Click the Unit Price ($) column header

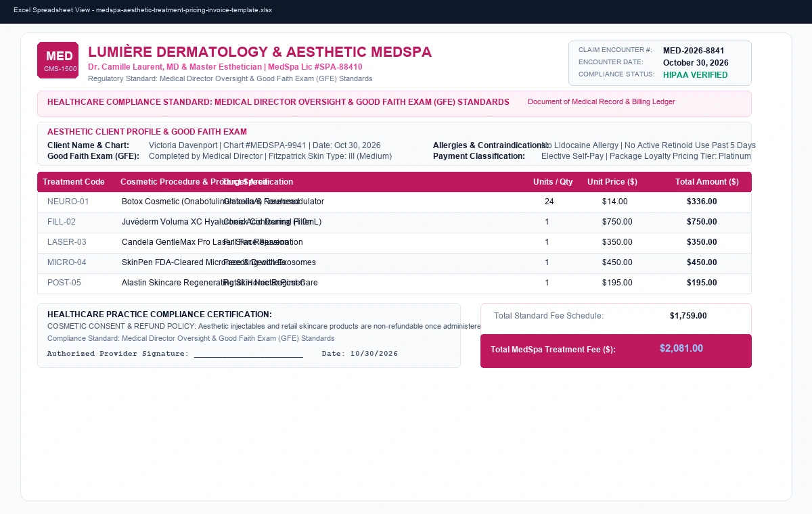[612, 182]
